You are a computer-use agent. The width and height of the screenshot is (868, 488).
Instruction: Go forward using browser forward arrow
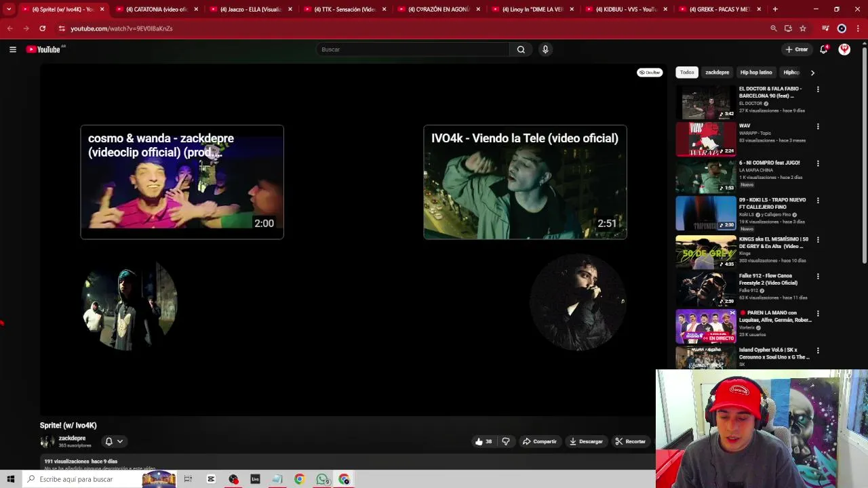[x=26, y=28]
